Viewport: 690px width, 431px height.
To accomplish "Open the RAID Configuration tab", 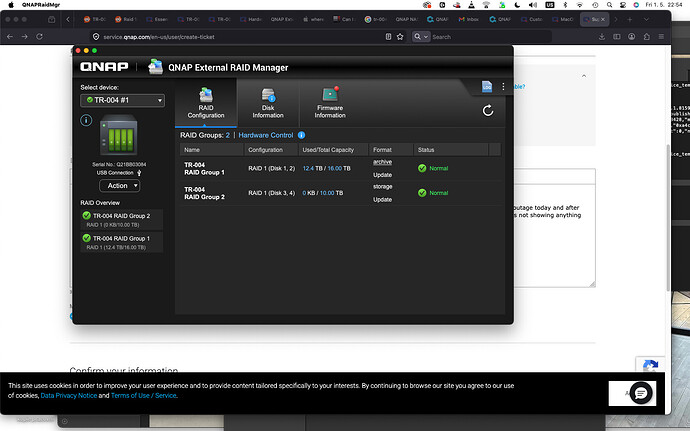I will 206,103.
